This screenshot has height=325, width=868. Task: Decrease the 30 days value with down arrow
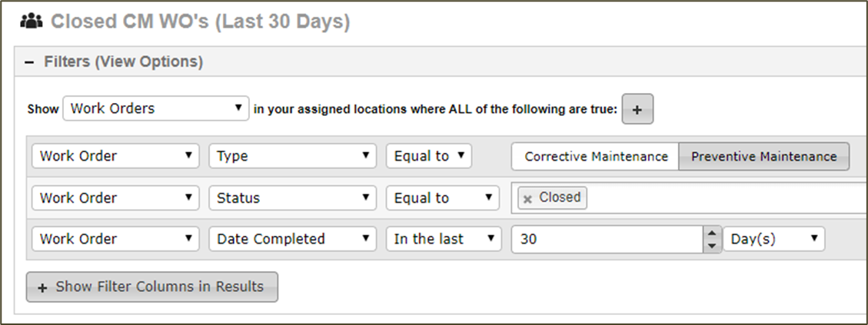tap(712, 247)
